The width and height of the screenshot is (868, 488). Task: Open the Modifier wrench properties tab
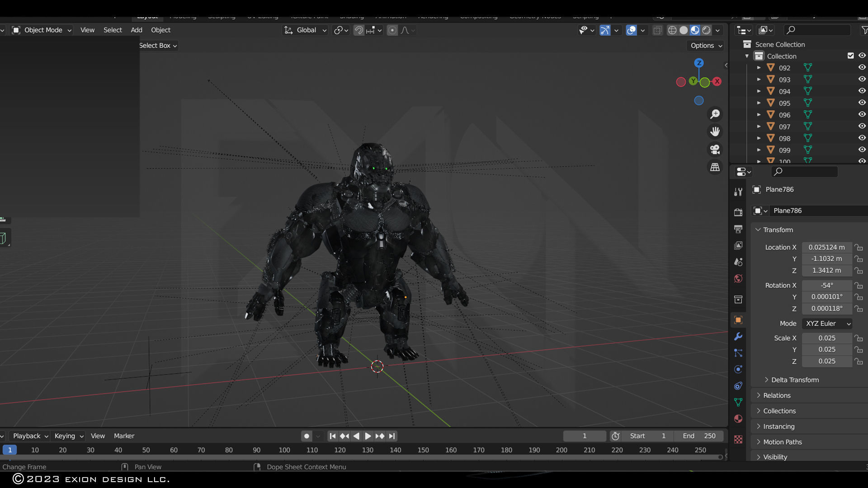[x=738, y=337]
